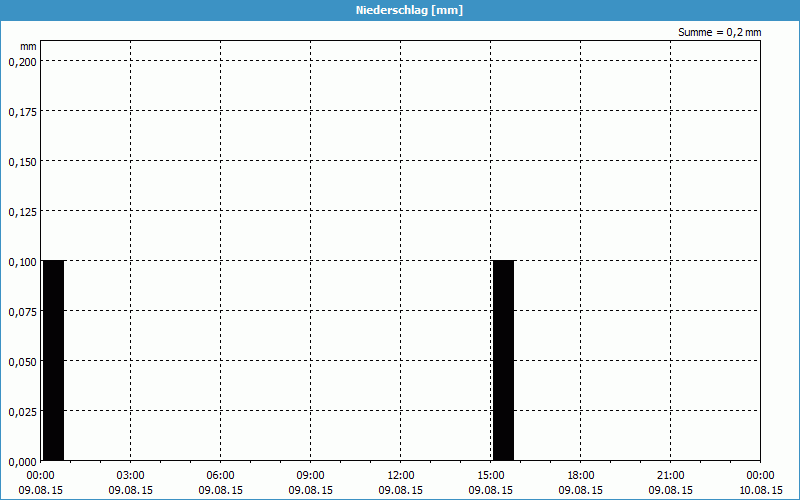Click the 09:00 time axis label
Image resolution: width=800 pixels, height=500 pixels.
click(310, 475)
